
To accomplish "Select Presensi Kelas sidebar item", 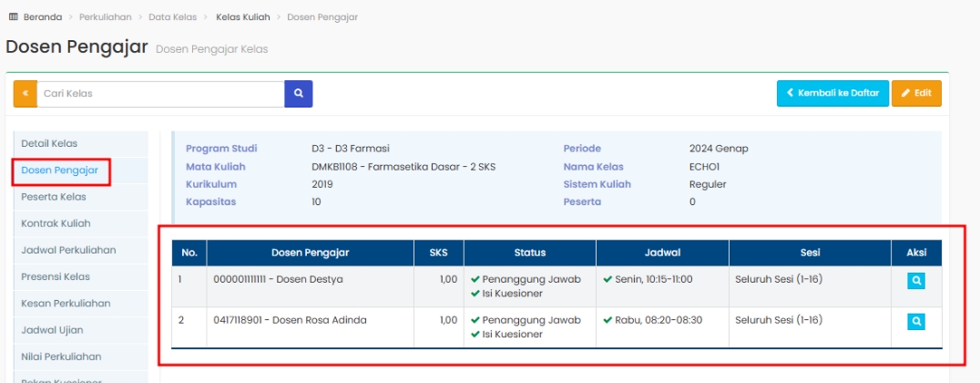I will 56,276.
